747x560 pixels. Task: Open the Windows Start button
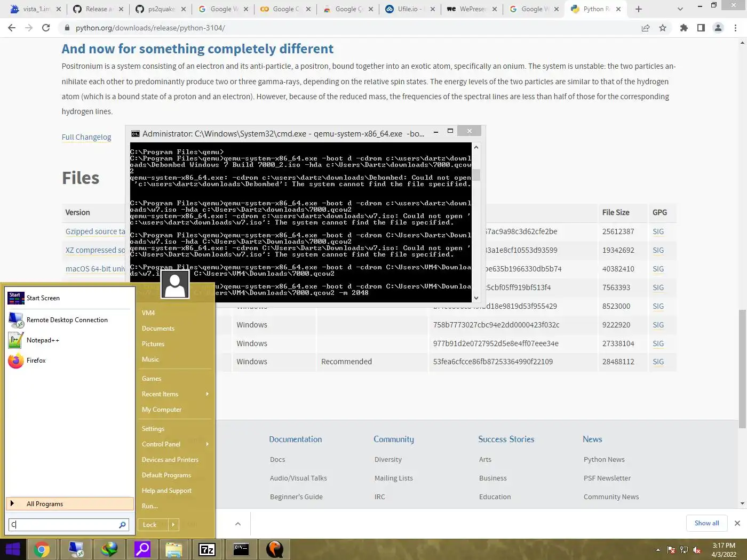pyautogui.click(x=13, y=549)
